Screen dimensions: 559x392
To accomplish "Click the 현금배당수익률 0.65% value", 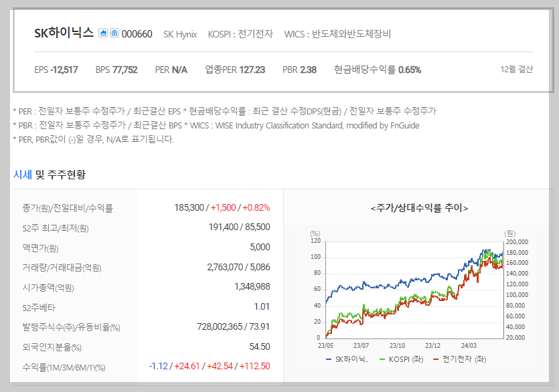I will (x=378, y=70).
